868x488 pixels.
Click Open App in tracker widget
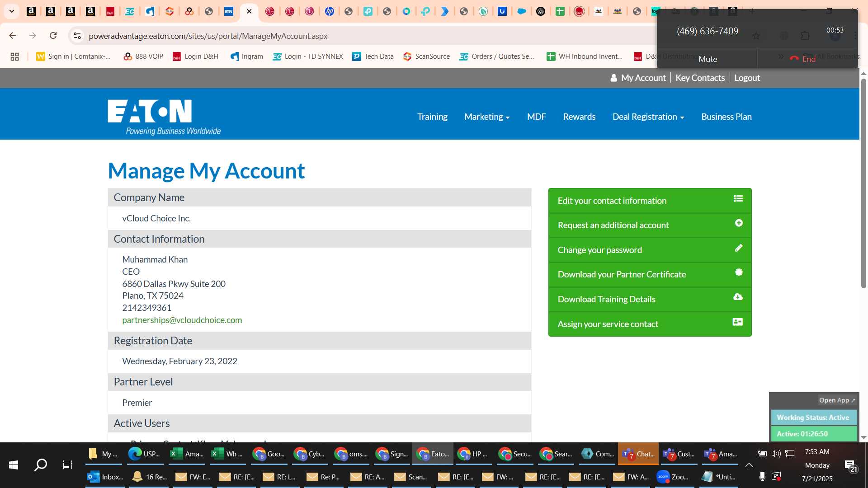837,400
